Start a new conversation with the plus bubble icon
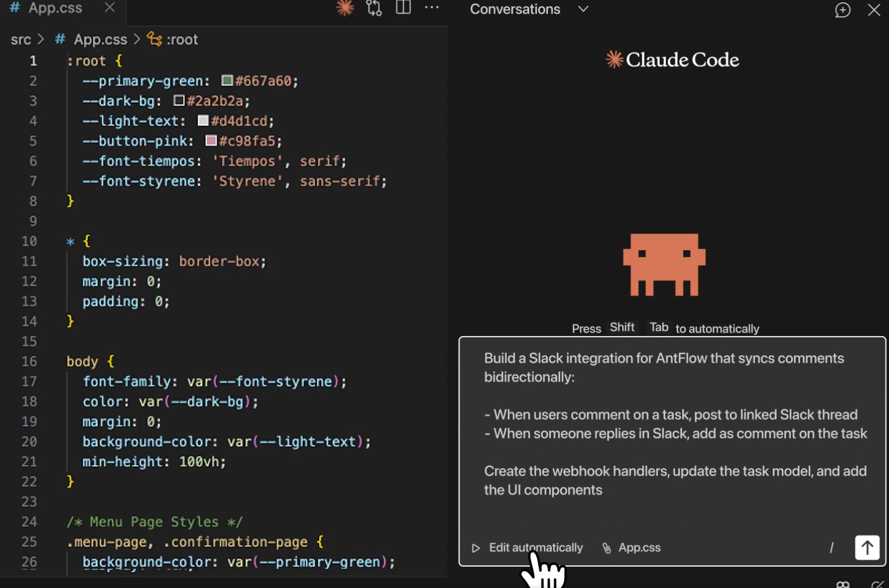 pos(843,10)
